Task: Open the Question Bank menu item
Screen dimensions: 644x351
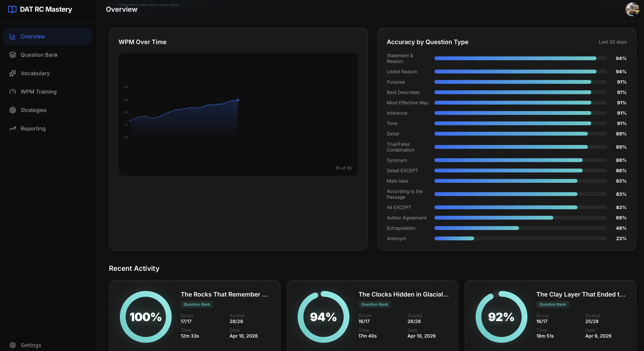Action: (39, 55)
